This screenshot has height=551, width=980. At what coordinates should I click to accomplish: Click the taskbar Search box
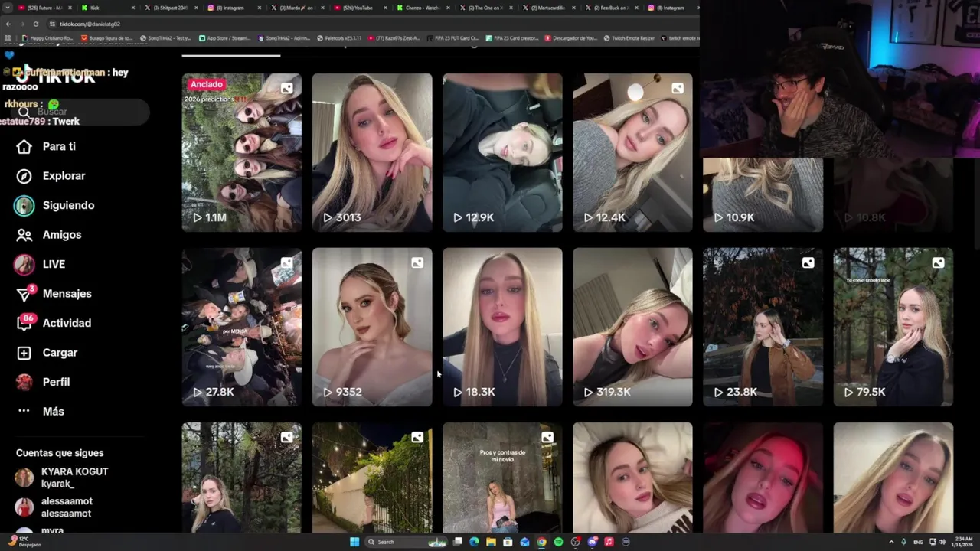pyautogui.click(x=406, y=542)
